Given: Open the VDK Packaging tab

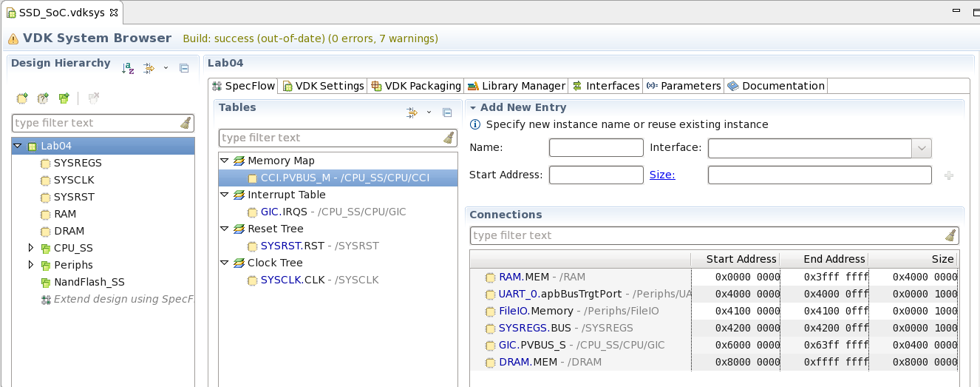Looking at the screenshot, I should [417, 86].
